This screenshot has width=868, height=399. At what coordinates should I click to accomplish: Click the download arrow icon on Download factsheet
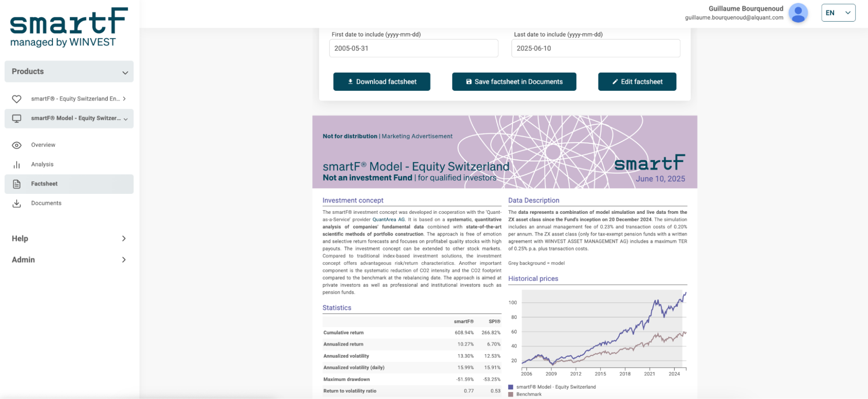click(x=350, y=82)
